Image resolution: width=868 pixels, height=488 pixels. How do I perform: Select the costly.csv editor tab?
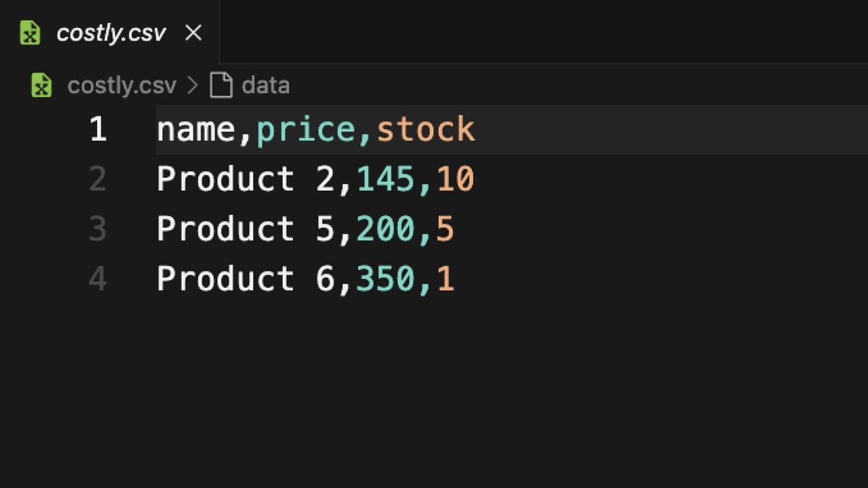(111, 33)
